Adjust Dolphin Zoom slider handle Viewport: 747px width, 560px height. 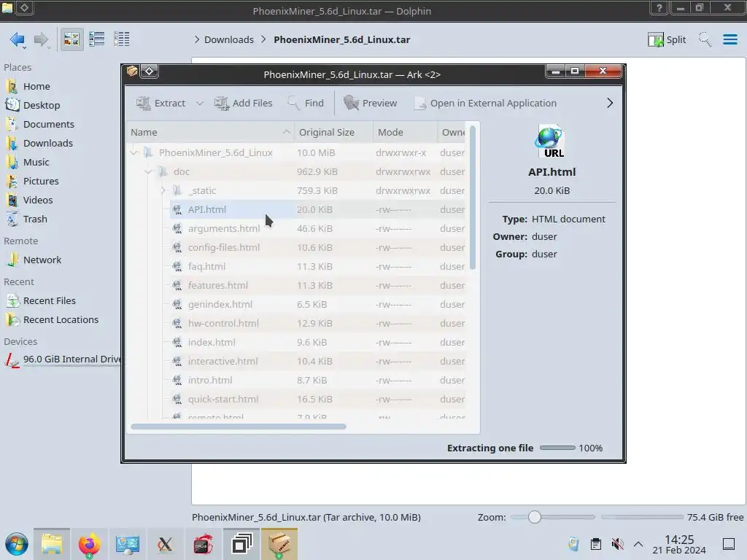pos(535,517)
